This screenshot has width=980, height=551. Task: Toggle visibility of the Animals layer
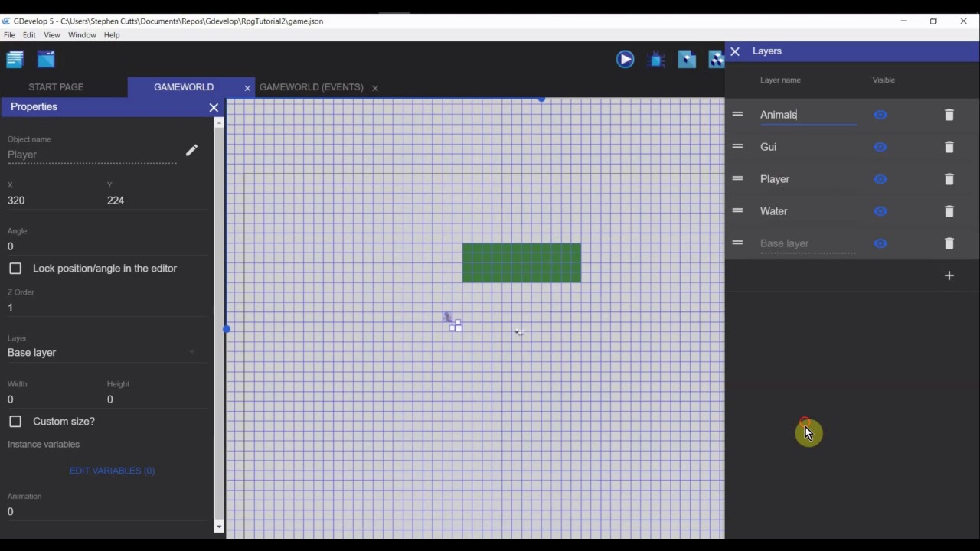pyautogui.click(x=880, y=115)
